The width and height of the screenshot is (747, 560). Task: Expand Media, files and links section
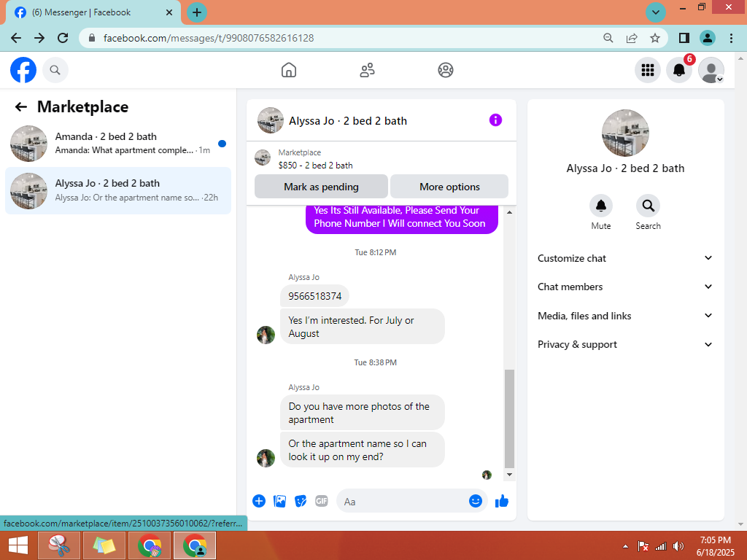pos(625,316)
